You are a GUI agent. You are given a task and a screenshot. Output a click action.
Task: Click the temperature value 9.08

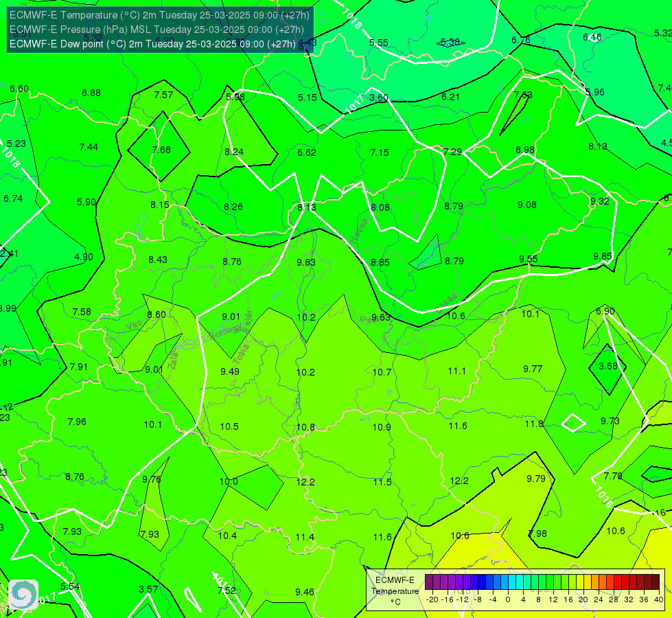click(527, 205)
